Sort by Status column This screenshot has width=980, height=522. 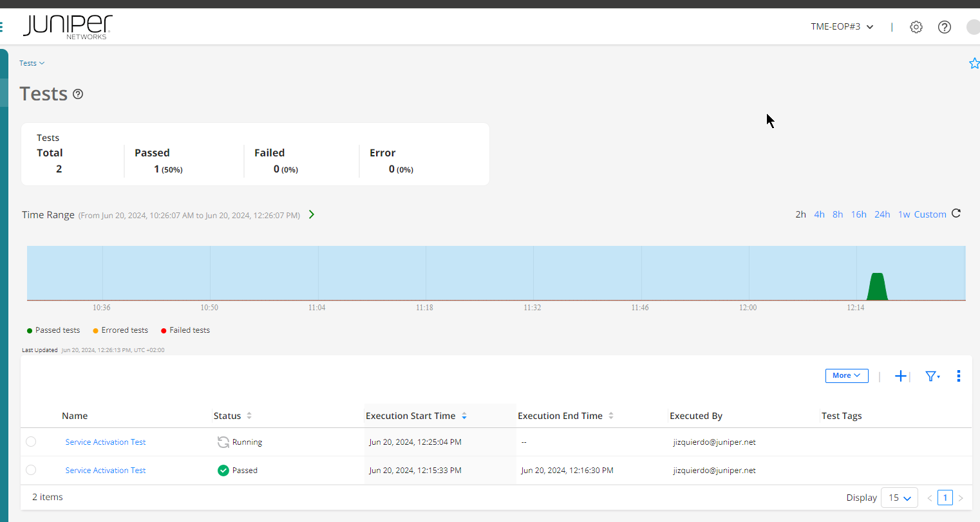pyautogui.click(x=249, y=416)
